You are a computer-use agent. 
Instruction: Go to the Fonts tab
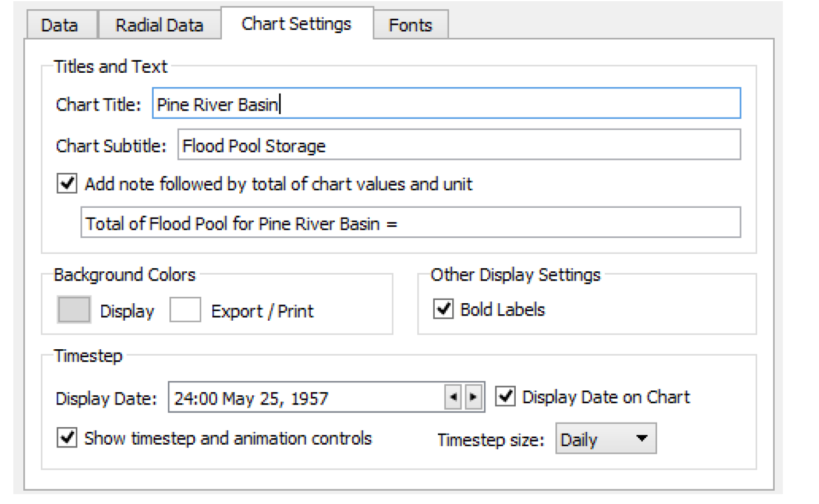coord(410,26)
